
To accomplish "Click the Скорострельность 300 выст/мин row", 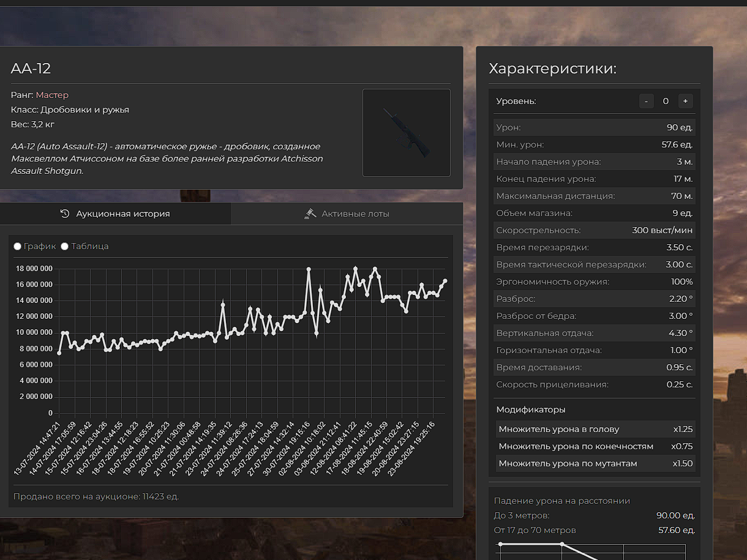I will [595, 230].
